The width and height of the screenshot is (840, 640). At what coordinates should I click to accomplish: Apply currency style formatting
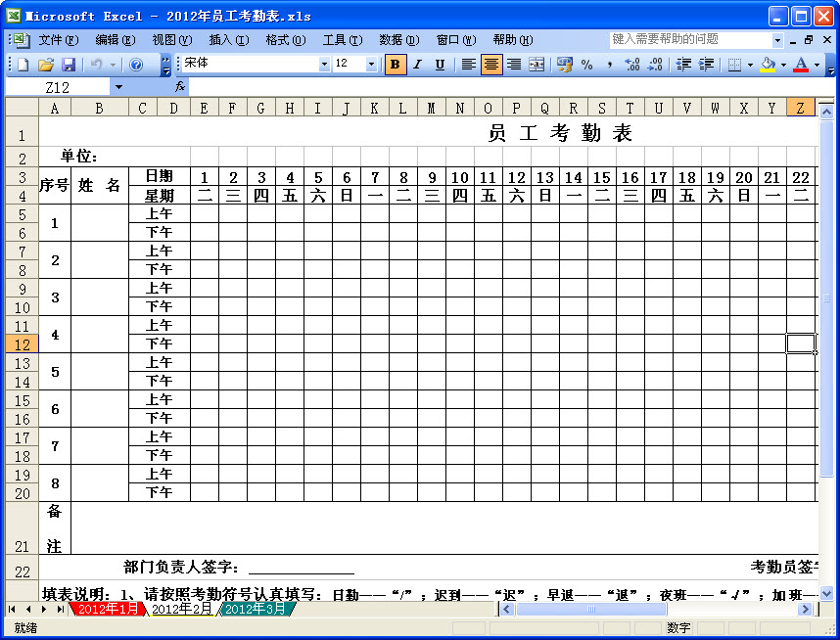[x=563, y=64]
